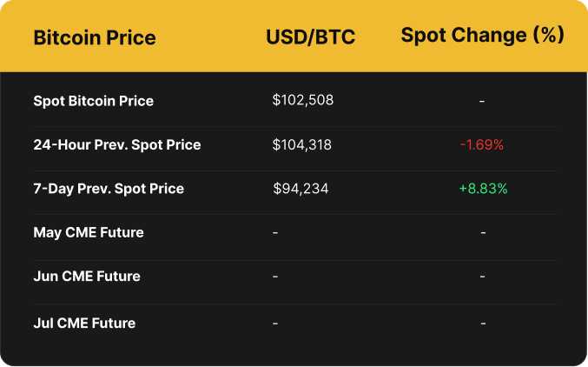This screenshot has width=588, height=367.
Task: Select the Jun CME Future row label
Action: (x=87, y=277)
